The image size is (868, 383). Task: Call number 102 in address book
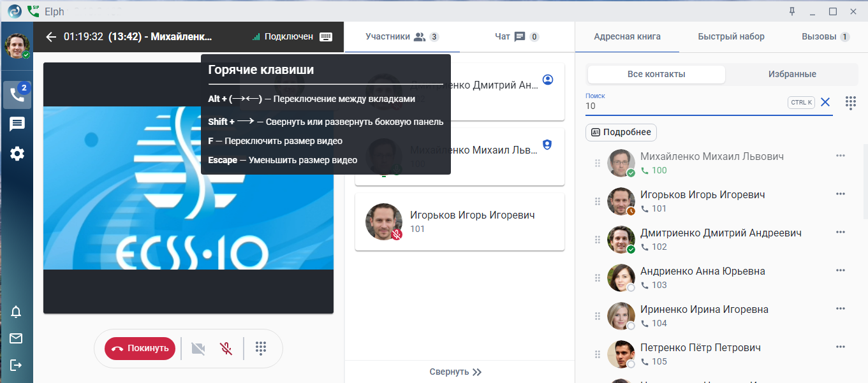(x=654, y=247)
